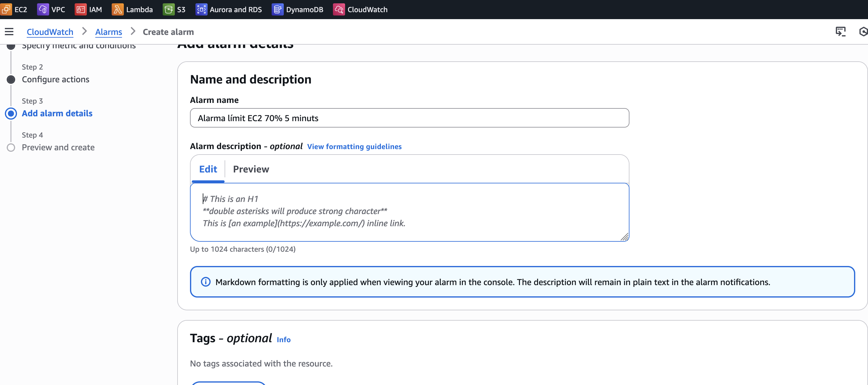Open View formatting guidelines link
The width and height of the screenshot is (868, 385).
(354, 146)
